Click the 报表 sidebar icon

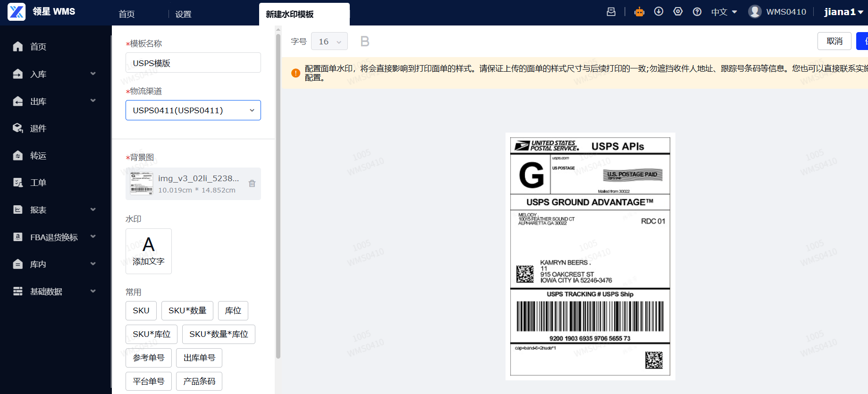tap(18, 210)
